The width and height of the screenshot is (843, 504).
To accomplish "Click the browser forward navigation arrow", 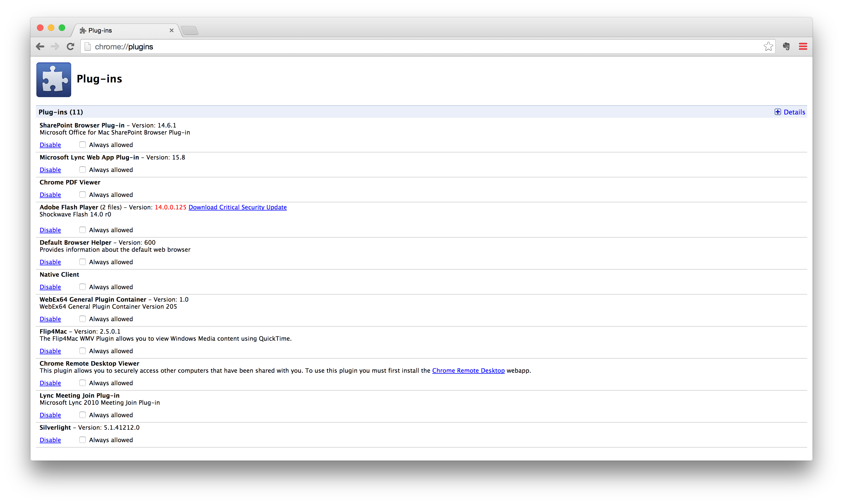I will pyautogui.click(x=55, y=47).
